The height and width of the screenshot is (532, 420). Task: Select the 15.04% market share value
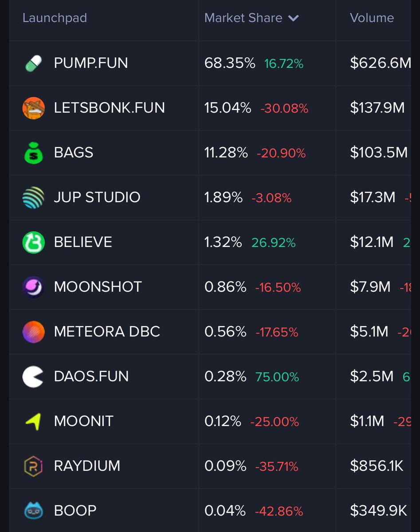[228, 108]
